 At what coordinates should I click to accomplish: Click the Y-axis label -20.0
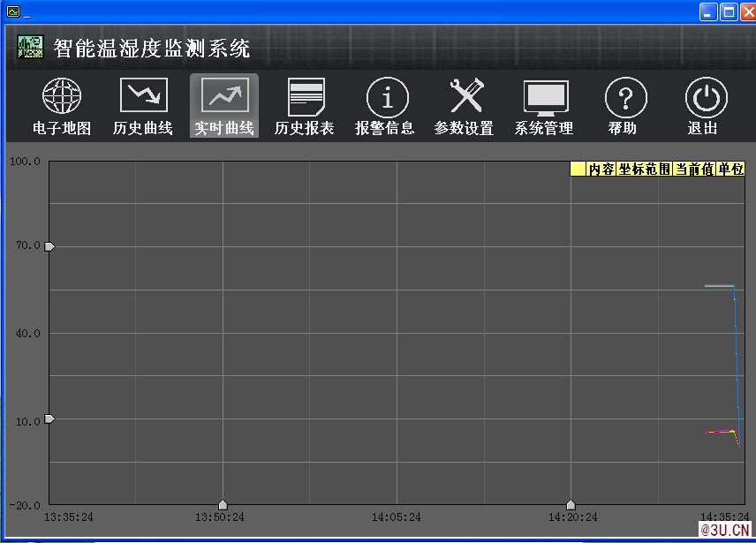click(25, 505)
